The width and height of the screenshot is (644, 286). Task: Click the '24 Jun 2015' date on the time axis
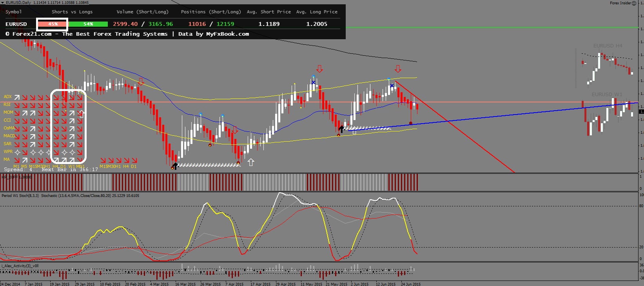point(410,284)
